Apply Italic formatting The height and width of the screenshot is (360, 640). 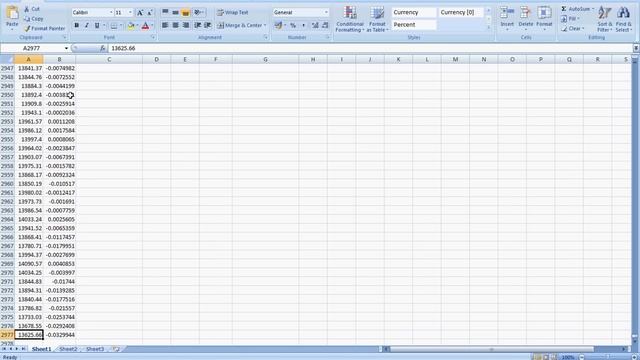87,25
